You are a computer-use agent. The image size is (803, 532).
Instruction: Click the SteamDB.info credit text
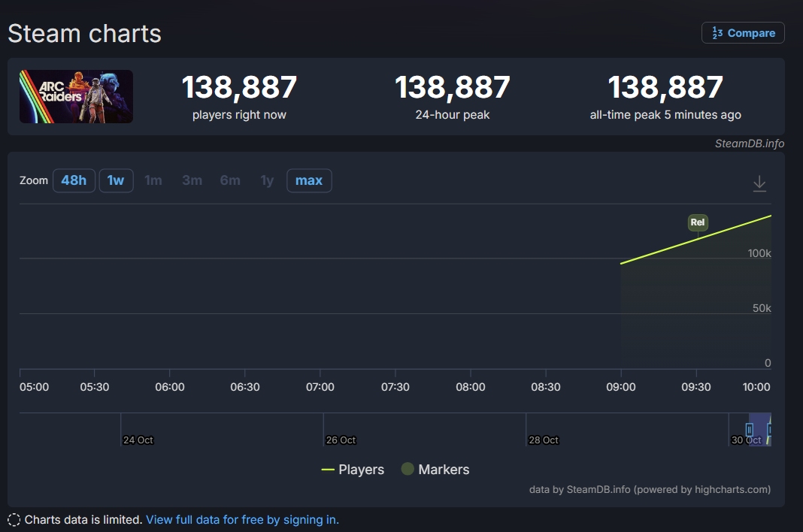(x=749, y=144)
